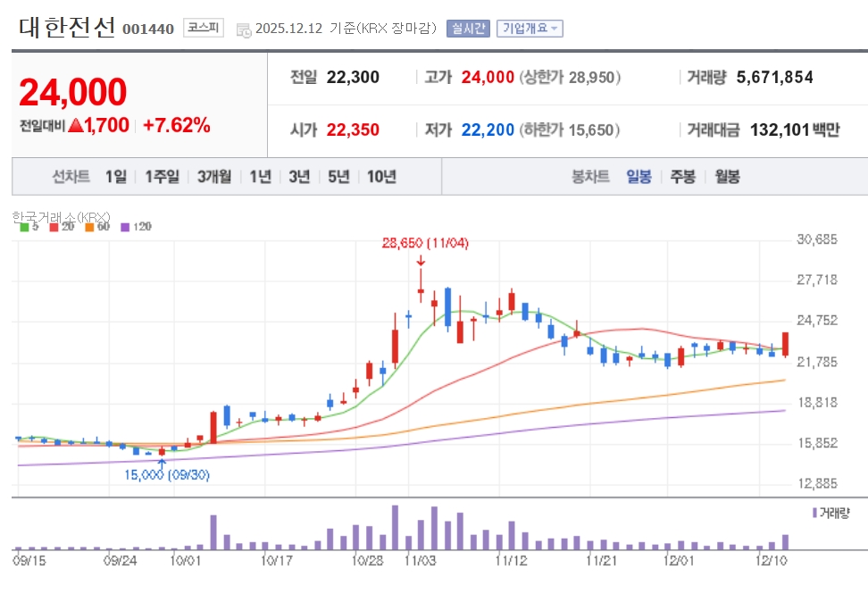Select the 1일 line chart tab

click(116, 177)
